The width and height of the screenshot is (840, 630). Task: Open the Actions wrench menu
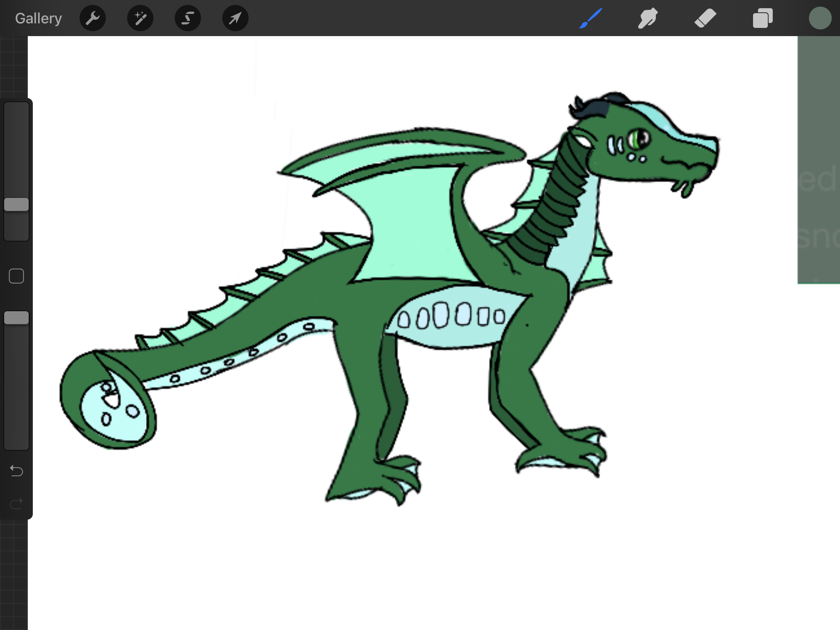pyautogui.click(x=93, y=18)
